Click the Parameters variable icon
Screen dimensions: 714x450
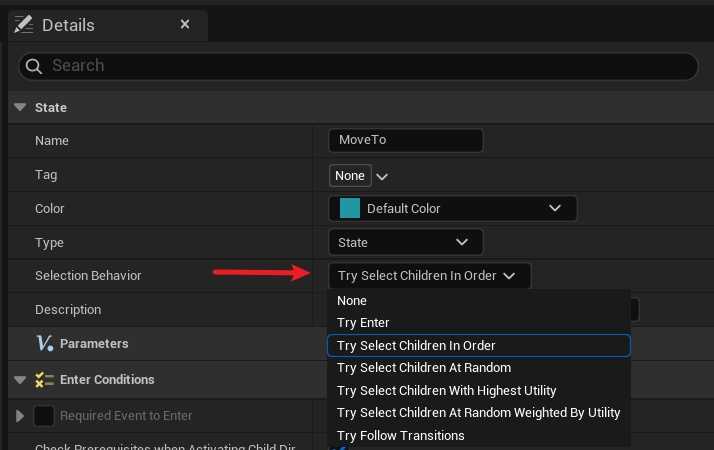pyautogui.click(x=44, y=343)
